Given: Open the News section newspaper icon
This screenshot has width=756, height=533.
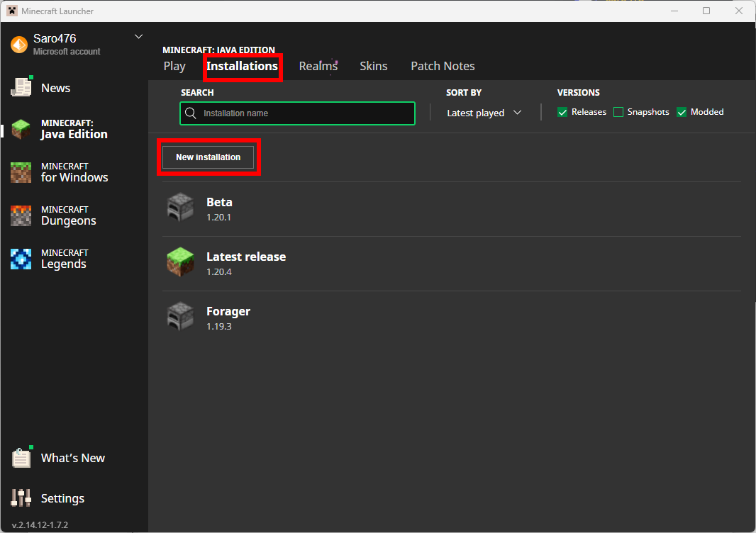Looking at the screenshot, I should coord(21,87).
